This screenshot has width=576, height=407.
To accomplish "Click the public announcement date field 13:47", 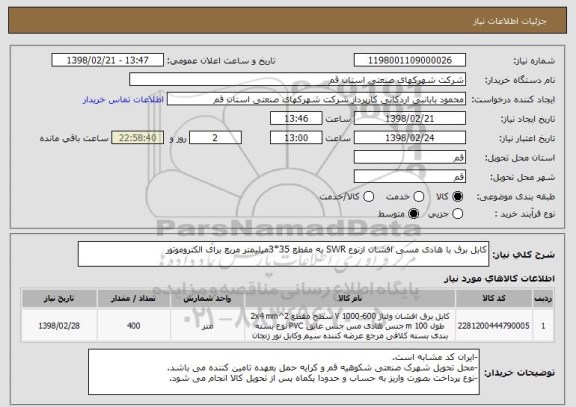I will coord(108,60).
